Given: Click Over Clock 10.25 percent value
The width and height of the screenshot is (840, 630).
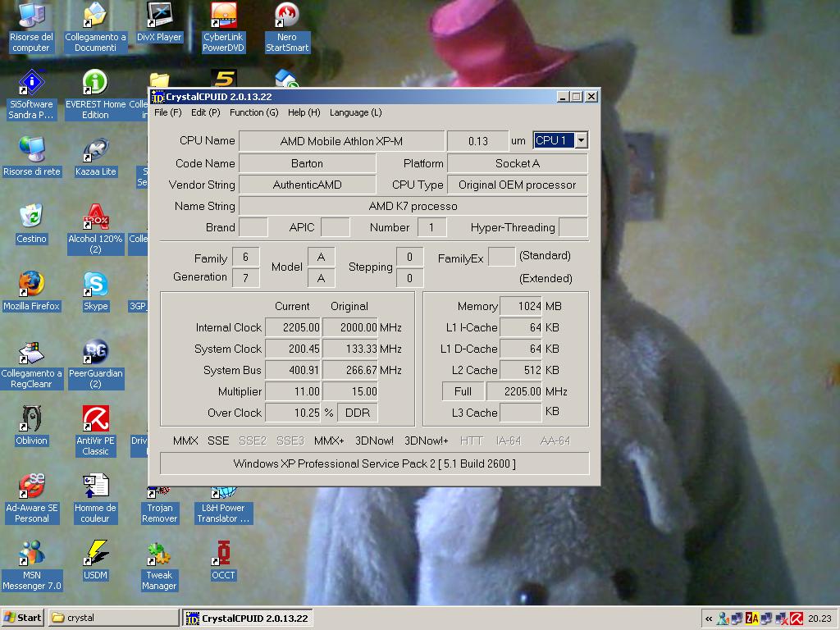Looking at the screenshot, I should [x=293, y=413].
